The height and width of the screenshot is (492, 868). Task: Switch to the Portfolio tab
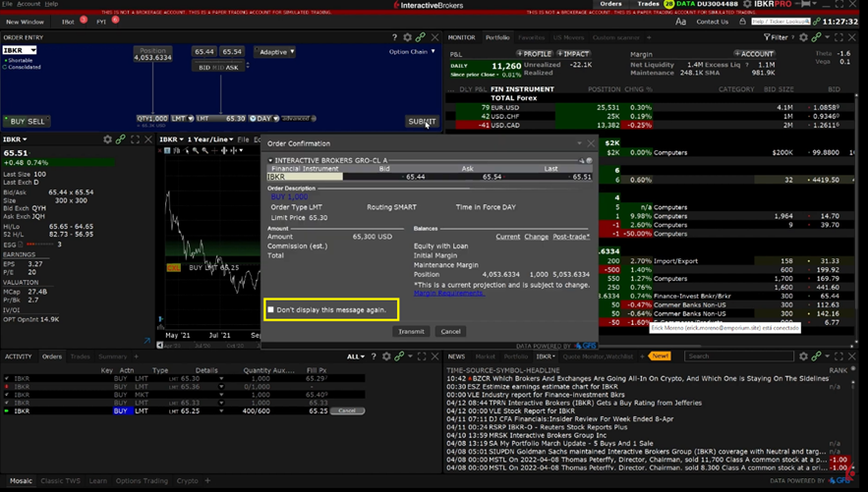pos(497,37)
